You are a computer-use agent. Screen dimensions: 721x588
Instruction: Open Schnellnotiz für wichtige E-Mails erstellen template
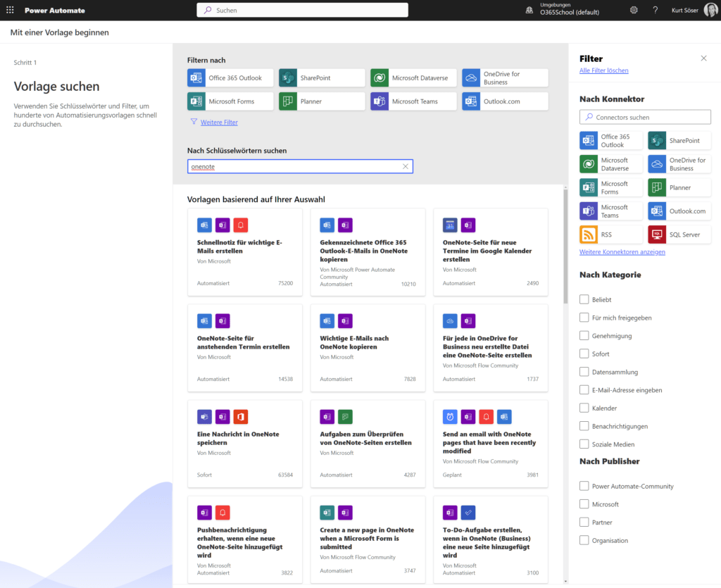coord(245,252)
